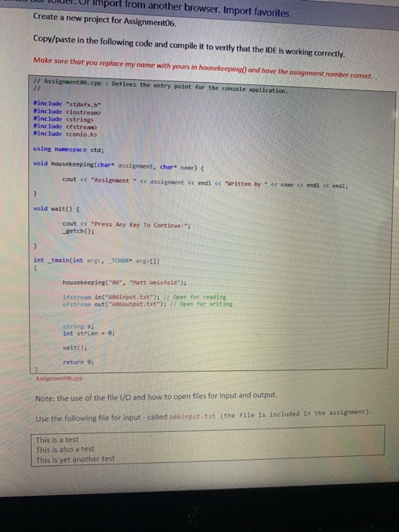The width and height of the screenshot is (399, 532).
Task: Click the 'wait();' call in _tmain
Action: 75,348
